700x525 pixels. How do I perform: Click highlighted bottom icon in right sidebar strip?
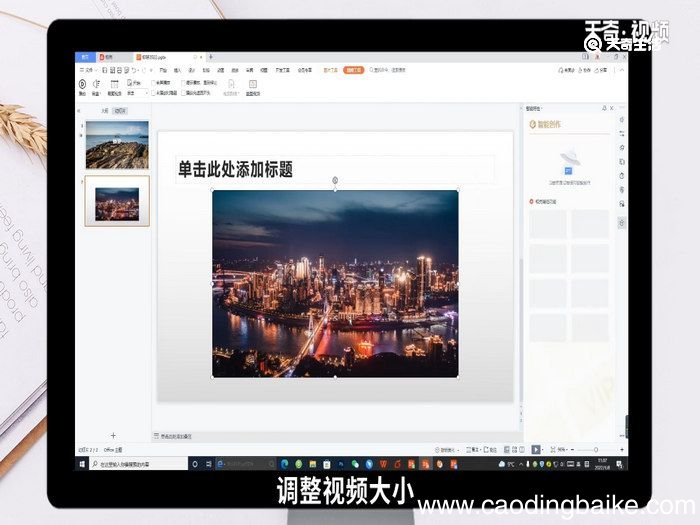[x=622, y=222]
